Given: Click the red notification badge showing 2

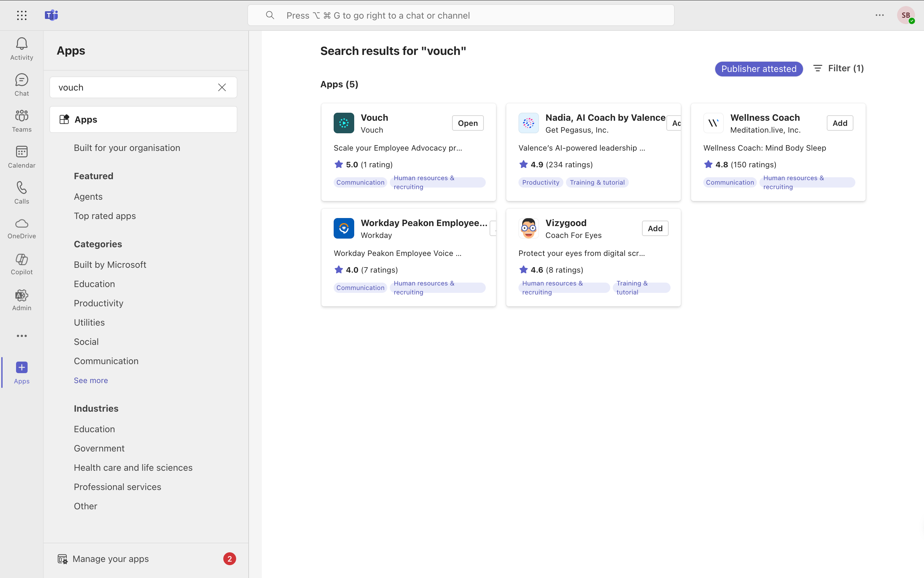Looking at the screenshot, I should click(x=229, y=559).
